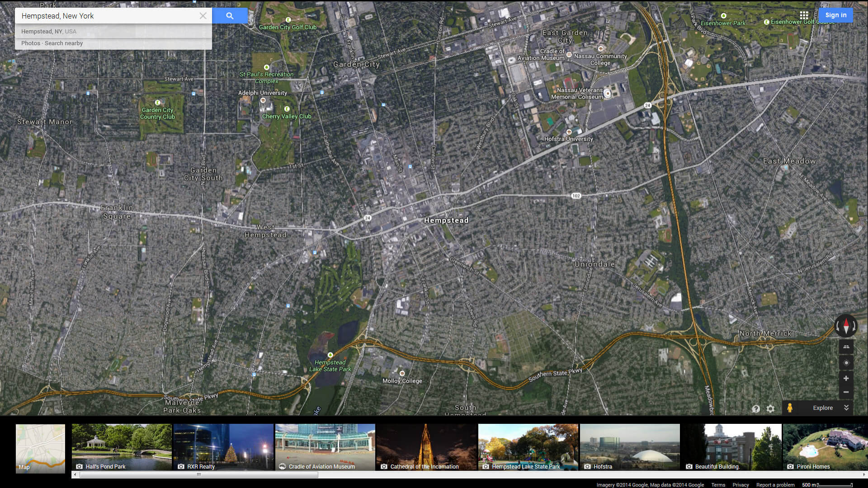Image resolution: width=868 pixels, height=488 pixels.
Task: Zoom in with the plus button
Action: pyautogui.click(x=846, y=378)
